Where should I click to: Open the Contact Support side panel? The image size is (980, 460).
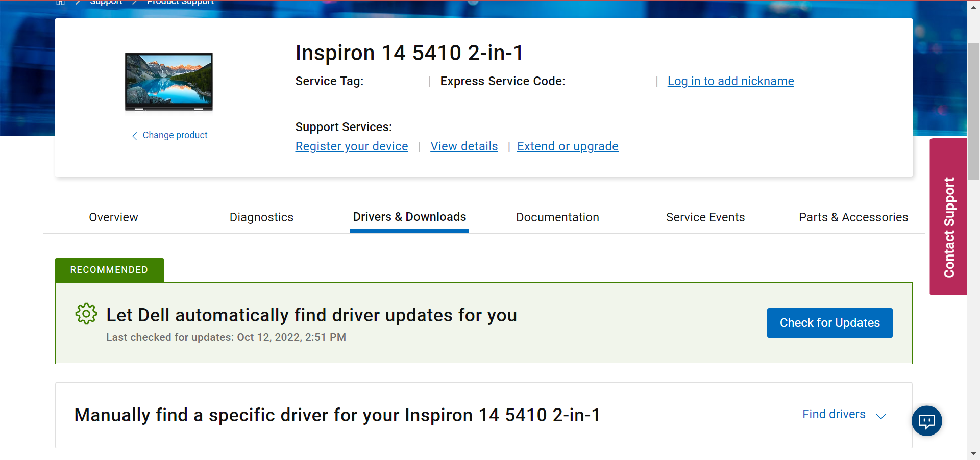click(948, 217)
